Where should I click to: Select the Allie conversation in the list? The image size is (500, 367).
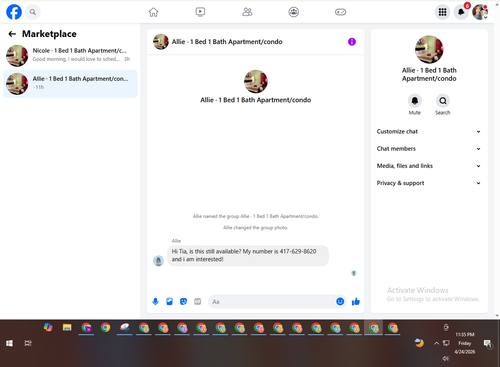pos(70,84)
